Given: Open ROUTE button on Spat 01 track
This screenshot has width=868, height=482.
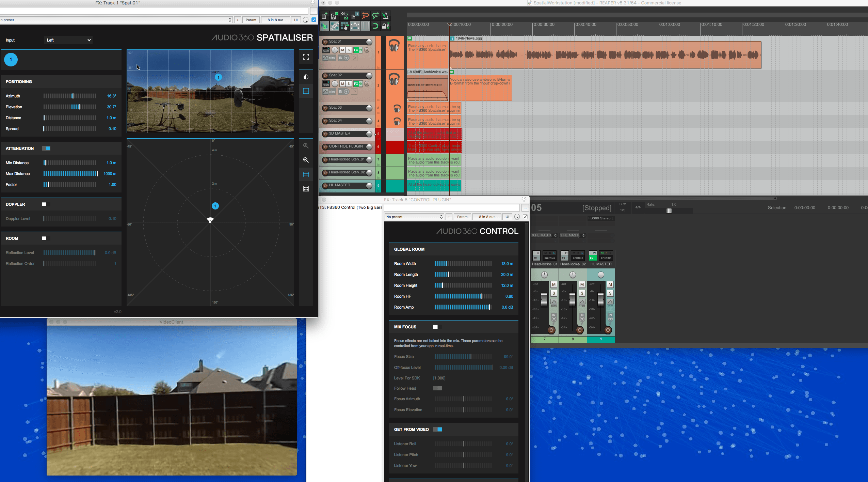Looking at the screenshot, I should pyautogui.click(x=326, y=50).
